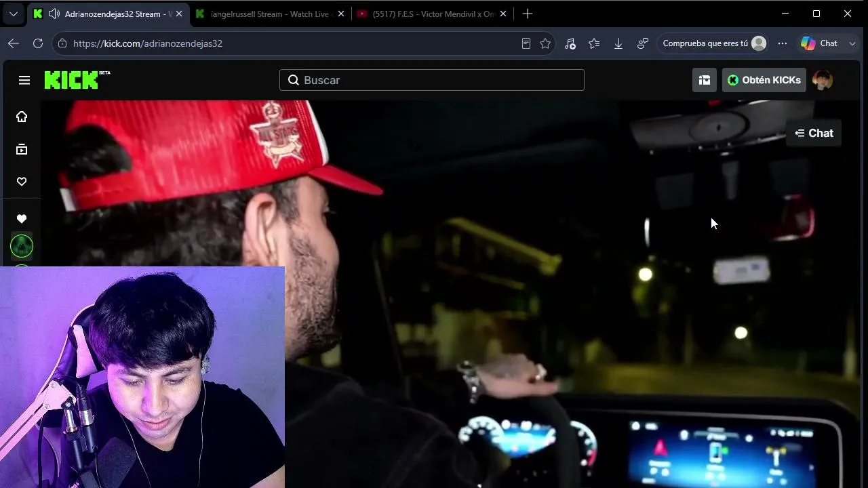
Task: Add this page to favorites with the star
Action: click(x=545, y=43)
